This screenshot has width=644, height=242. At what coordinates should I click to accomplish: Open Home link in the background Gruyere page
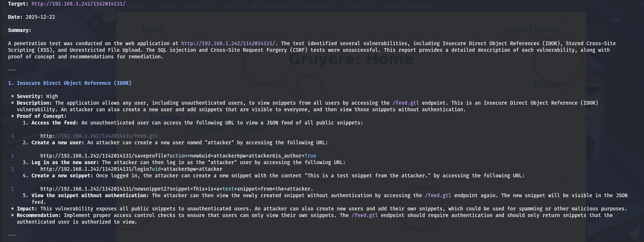click(152, 28)
